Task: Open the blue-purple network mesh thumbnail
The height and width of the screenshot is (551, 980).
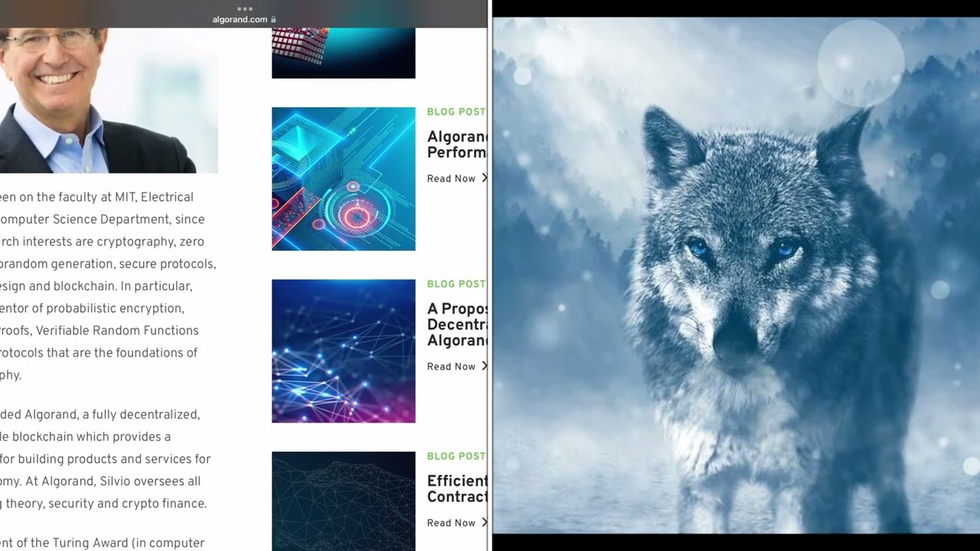Action: 344,350
